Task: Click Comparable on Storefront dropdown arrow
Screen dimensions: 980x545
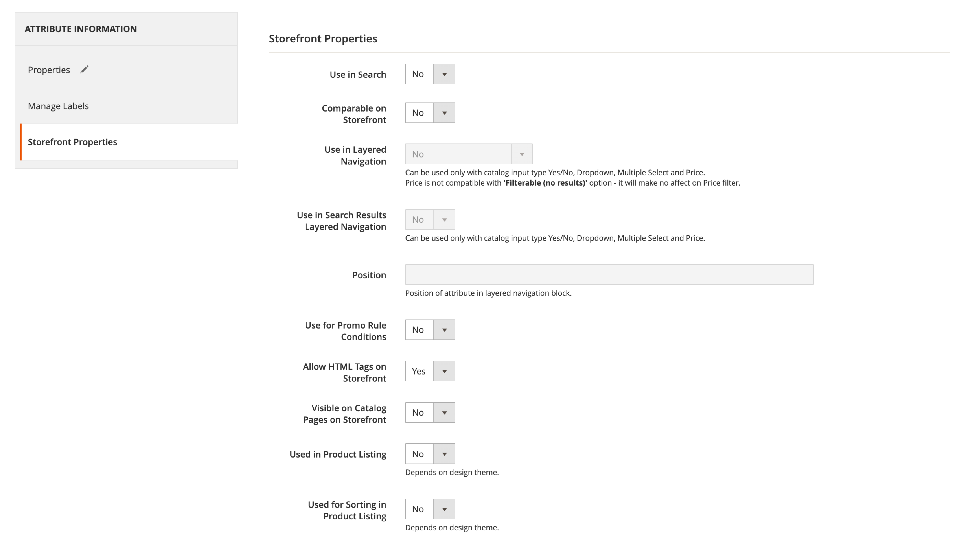Action: [x=445, y=112]
